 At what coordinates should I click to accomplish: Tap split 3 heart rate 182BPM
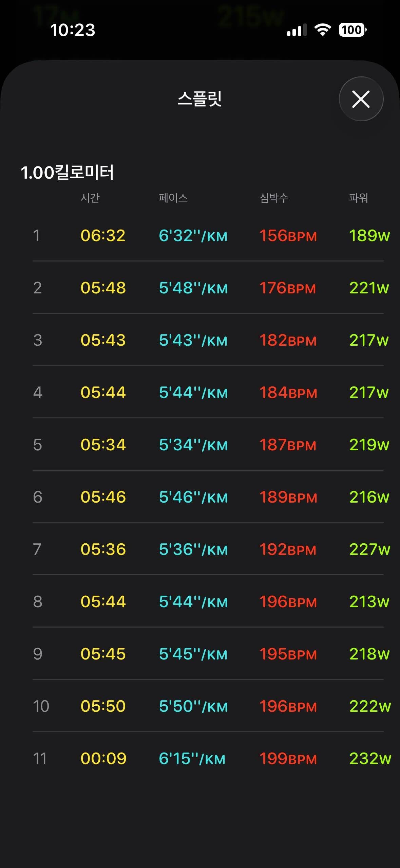[288, 340]
